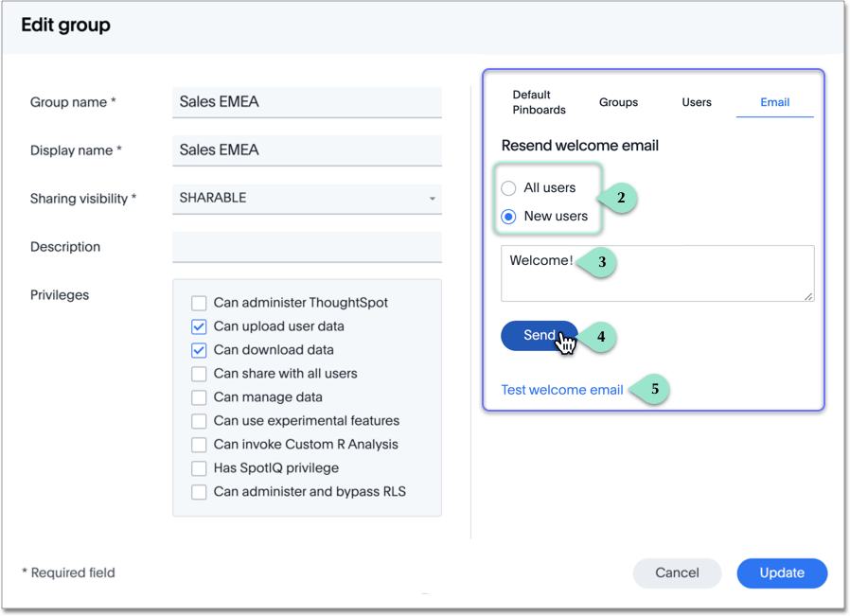Enable Can administer ThoughtSpot checkbox

coord(199,303)
